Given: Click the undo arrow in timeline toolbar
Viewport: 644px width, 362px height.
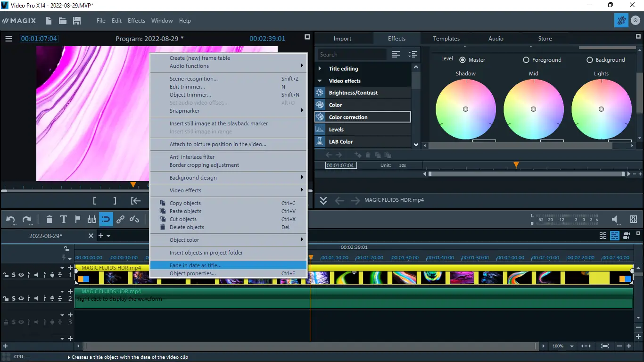Looking at the screenshot, I should (10, 219).
